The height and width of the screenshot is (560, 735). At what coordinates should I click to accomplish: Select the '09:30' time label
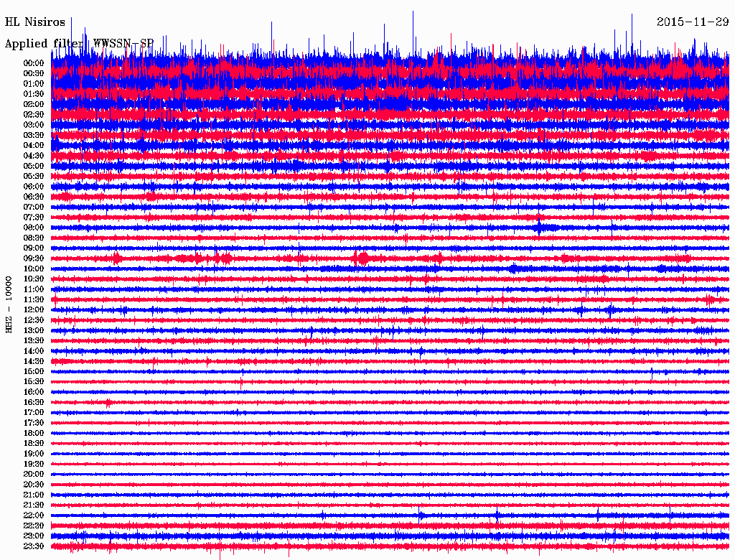coord(34,258)
